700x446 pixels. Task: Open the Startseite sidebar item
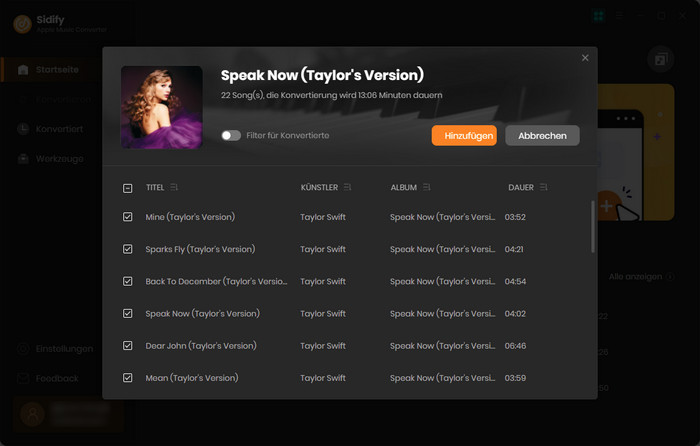50,70
